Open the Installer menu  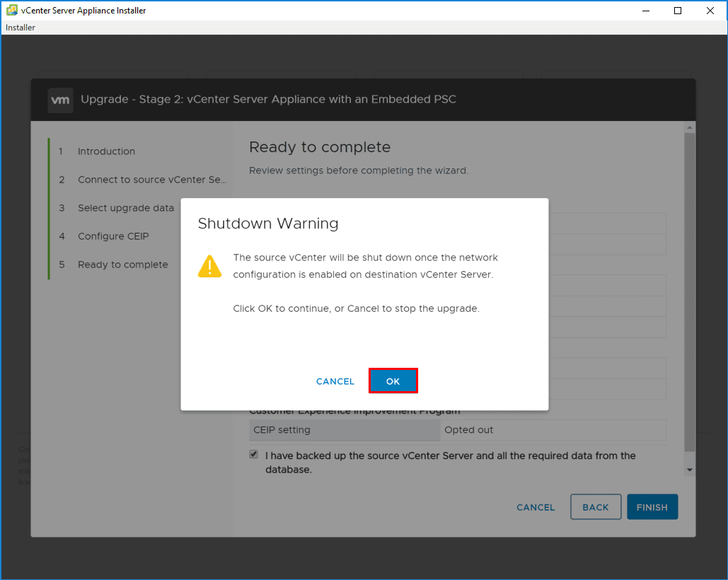point(20,28)
